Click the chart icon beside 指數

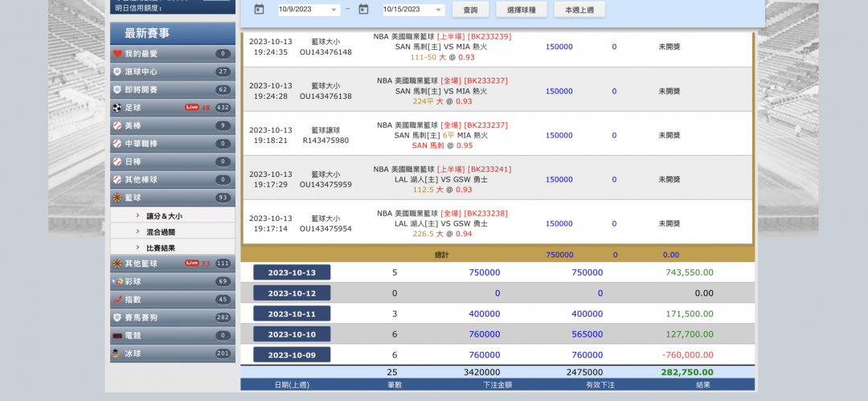(x=117, y=300)
